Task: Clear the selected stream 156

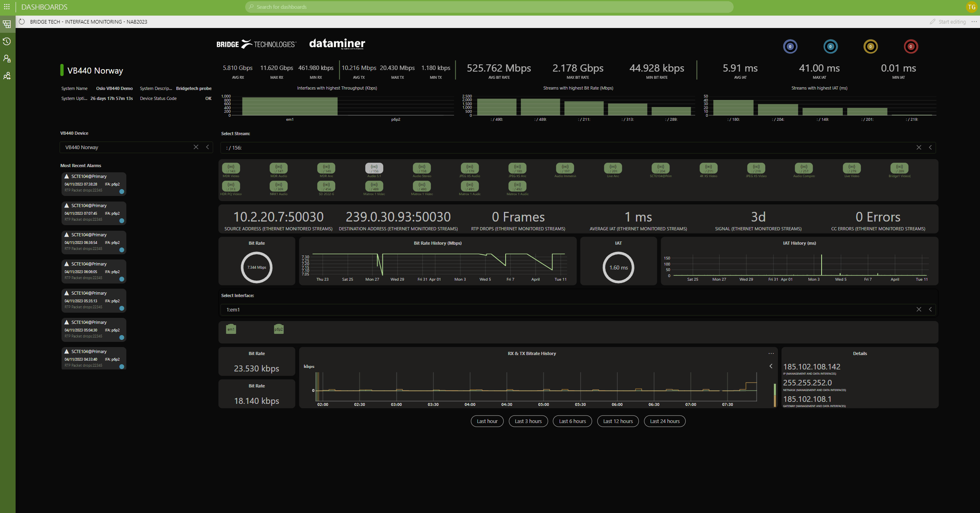Action: [919, 148]
